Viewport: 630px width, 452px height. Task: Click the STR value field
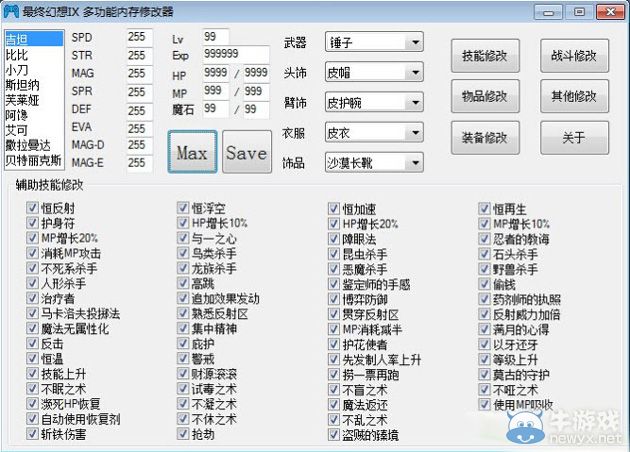pos(139,55)
